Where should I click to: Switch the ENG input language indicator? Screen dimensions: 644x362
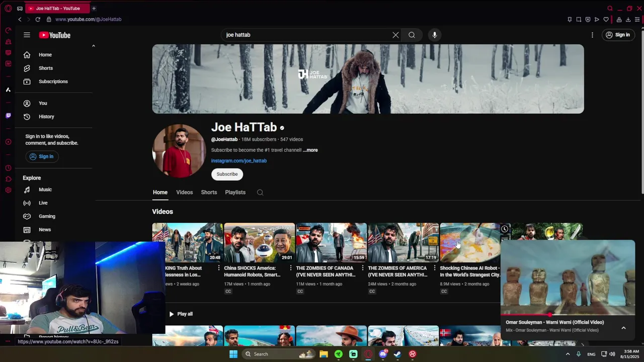(x=591, y=354)
